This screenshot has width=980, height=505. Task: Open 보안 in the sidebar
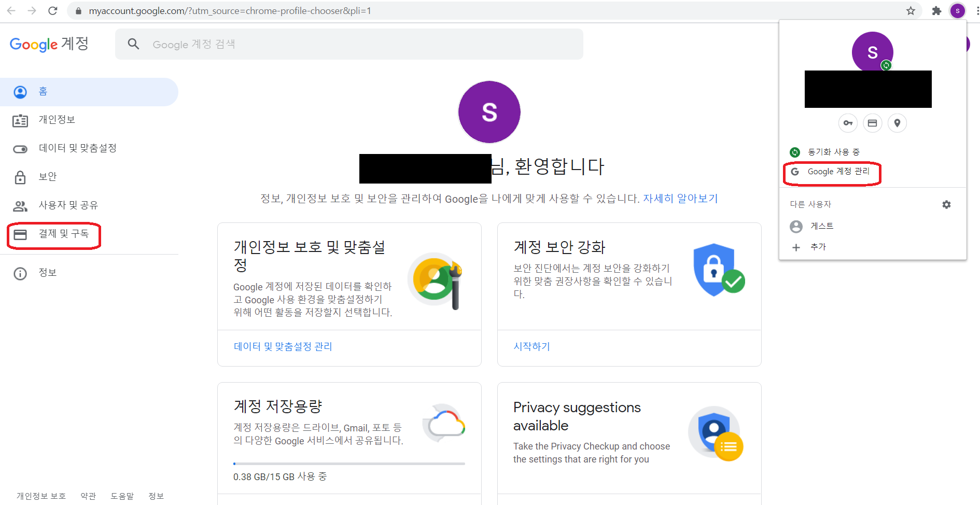click(x=89, y=177)
